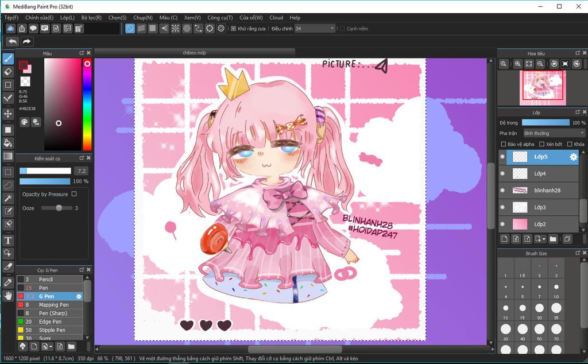
Task: Select the Magic Wand tool
Action: pos(8,198)
